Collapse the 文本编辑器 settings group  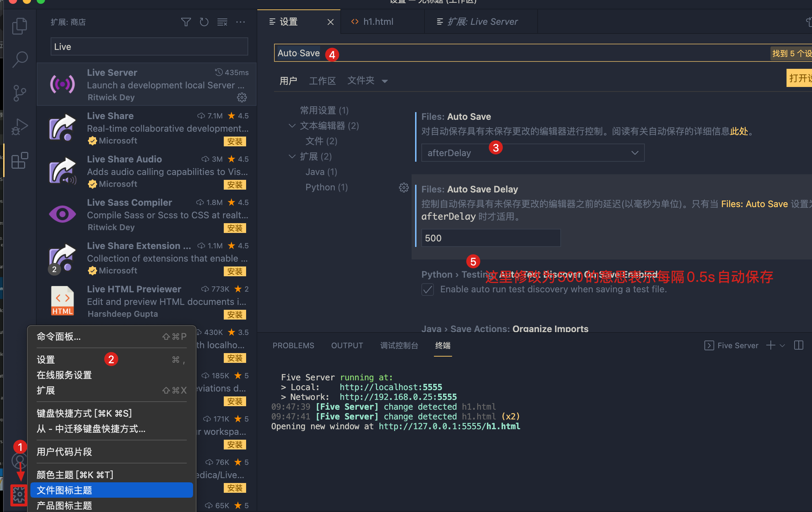coord(292,126)
